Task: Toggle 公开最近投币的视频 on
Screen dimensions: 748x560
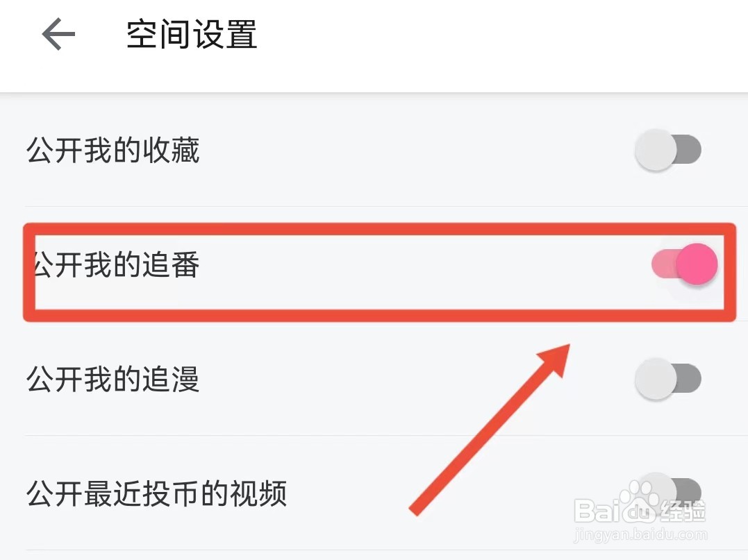Action: pos(668,490)
